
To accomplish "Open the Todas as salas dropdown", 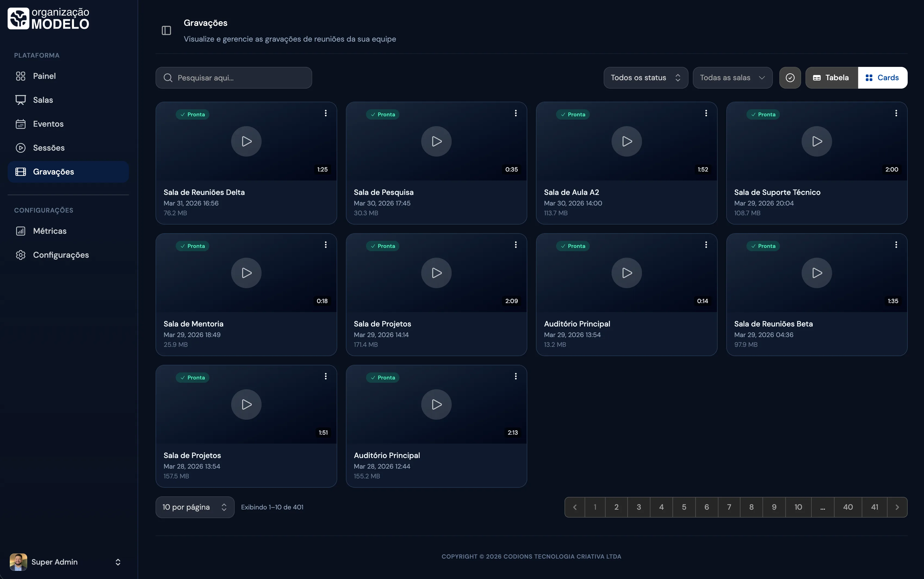I will click(732, 78).
